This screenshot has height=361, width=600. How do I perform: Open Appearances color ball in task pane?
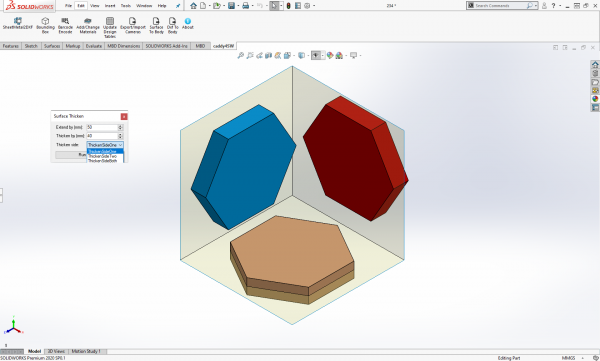click(595, 99)
